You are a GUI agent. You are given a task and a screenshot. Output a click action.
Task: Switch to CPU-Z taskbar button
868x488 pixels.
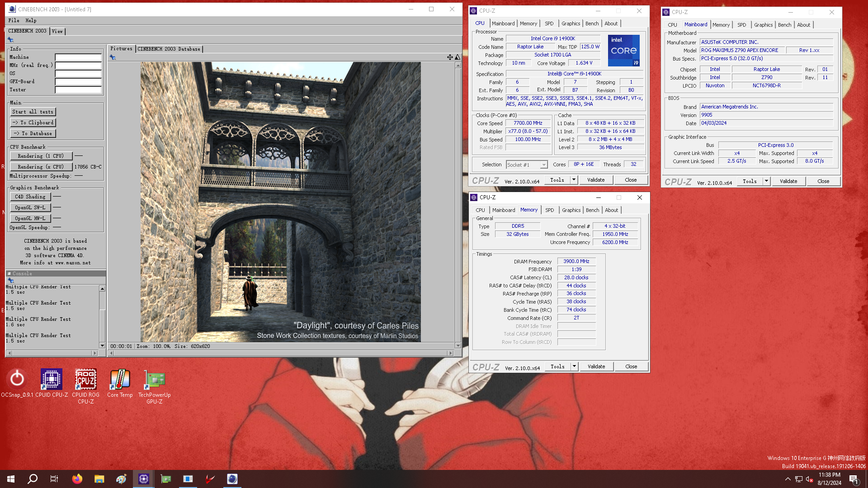click(x=144, y=479)
